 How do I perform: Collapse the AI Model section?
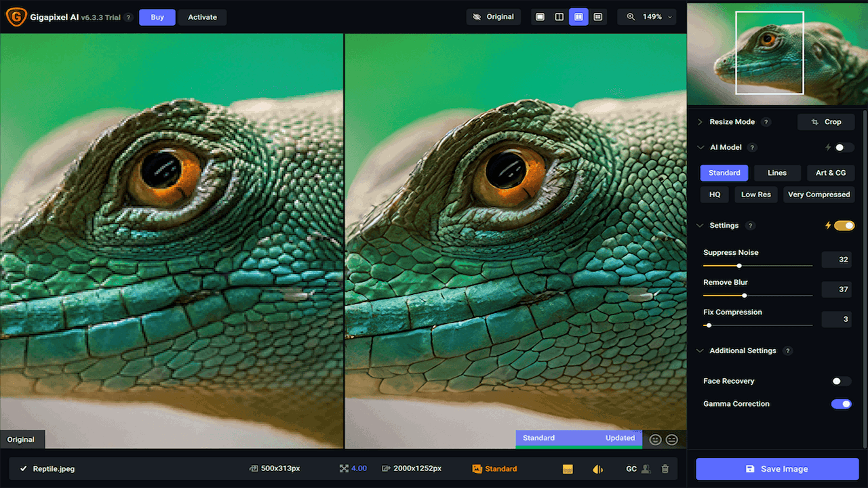tap(701, 147)
